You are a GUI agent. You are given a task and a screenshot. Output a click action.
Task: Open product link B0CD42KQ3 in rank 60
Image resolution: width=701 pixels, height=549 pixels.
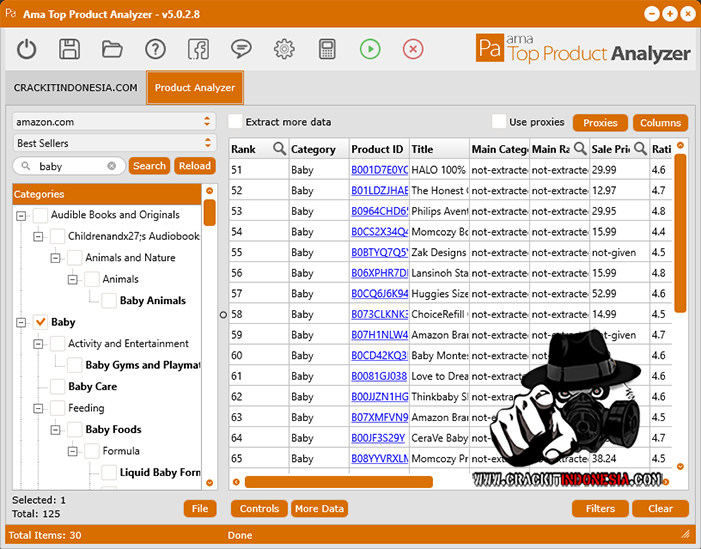[379, 355]
